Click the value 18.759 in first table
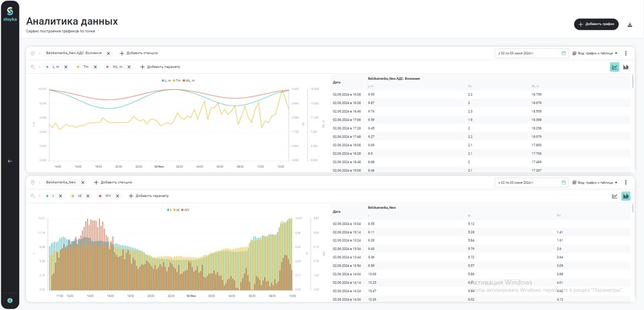Image resolution: width=644 pixels, height=310 pixels. click(x=537, y=94)
